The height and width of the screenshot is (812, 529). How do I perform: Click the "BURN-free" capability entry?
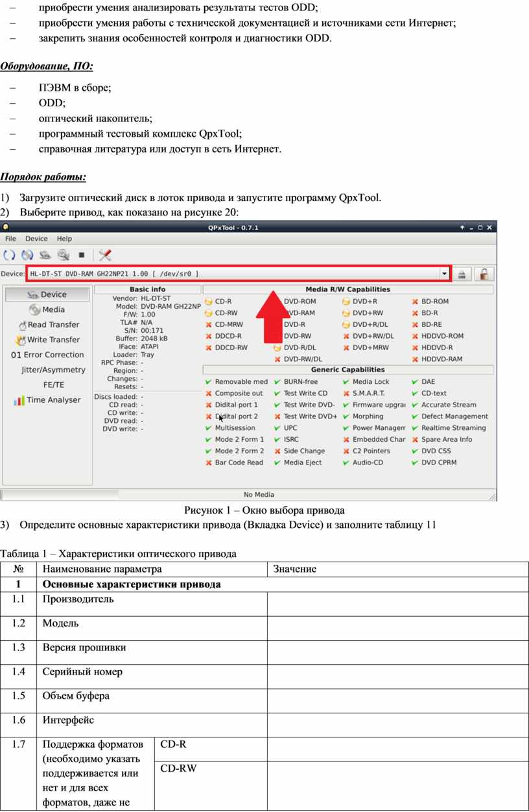(x=296, y=382)
